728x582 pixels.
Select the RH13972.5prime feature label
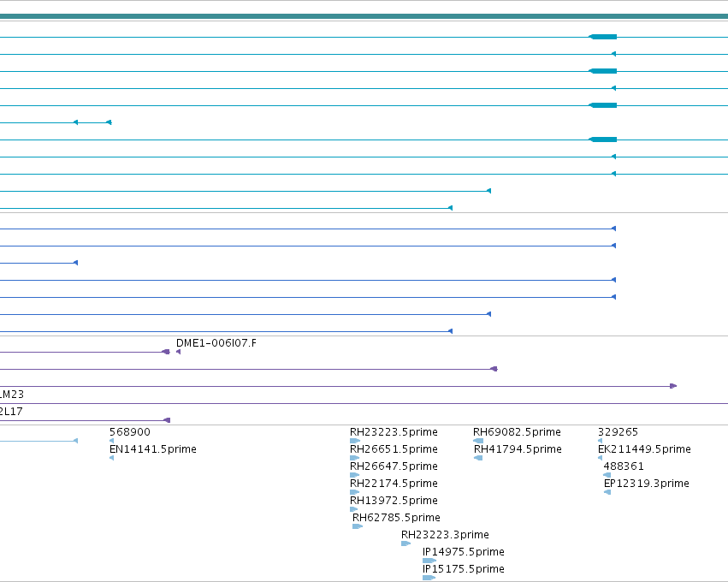(394, 501)
